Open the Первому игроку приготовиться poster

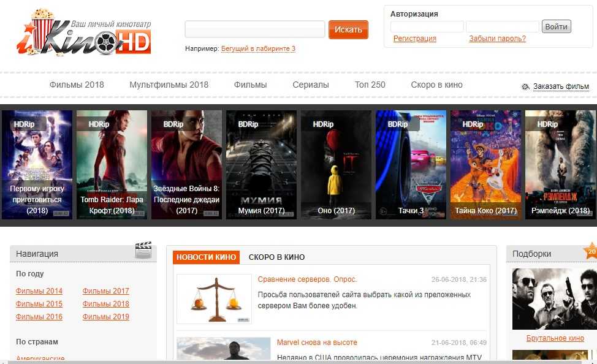[37, 164]
